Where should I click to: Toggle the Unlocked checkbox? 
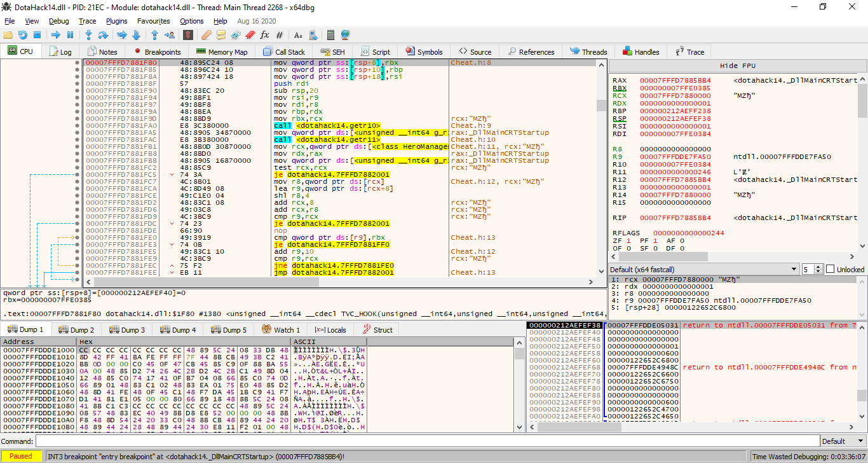click(x=830, y=269)
